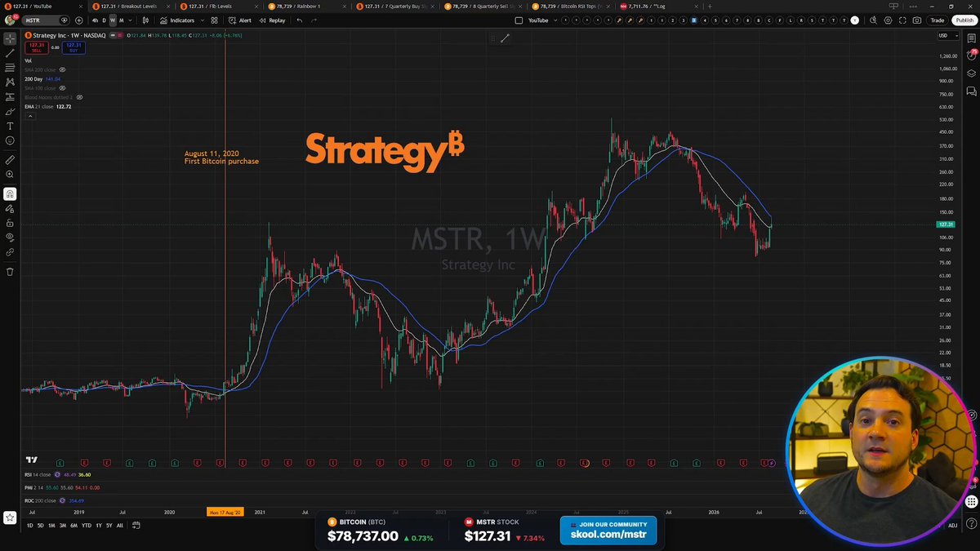
Task: Switch to the Fib Levels browser tab
Action: click(x=219, y=6)
